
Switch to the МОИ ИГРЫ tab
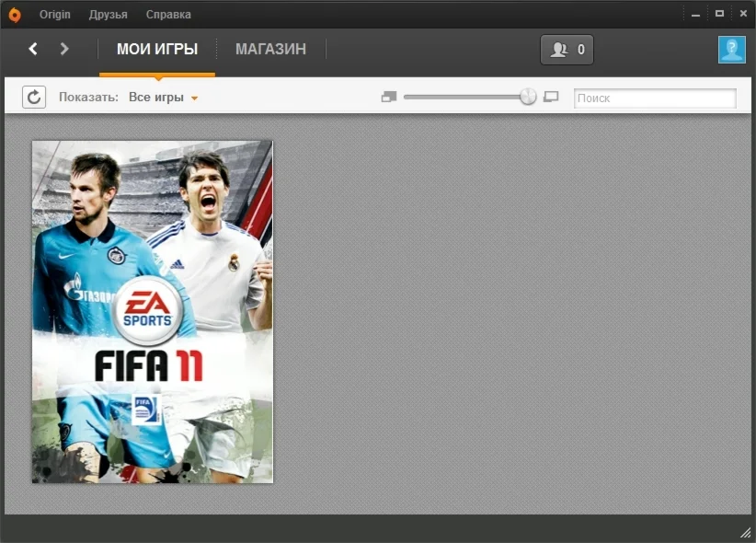[156, 50]
